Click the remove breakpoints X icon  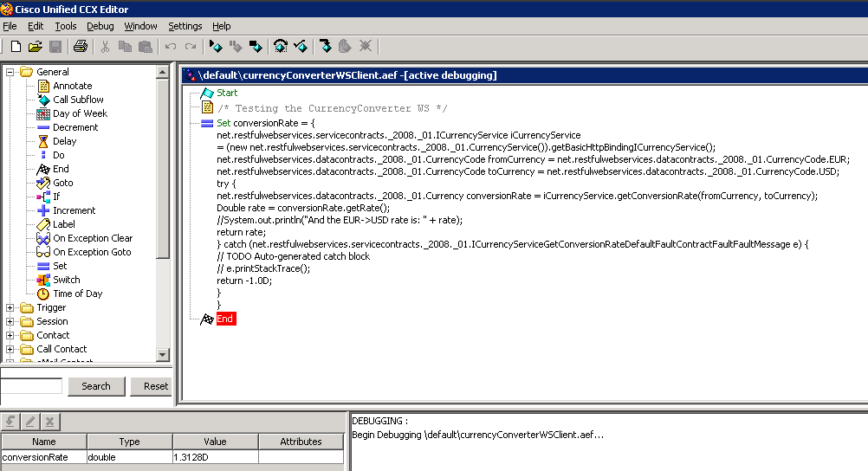[x=366, y=47]
